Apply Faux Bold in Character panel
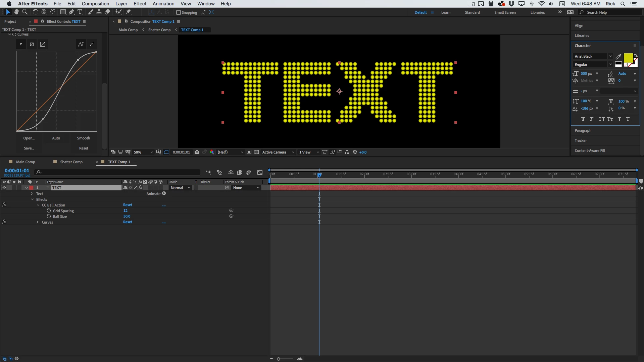The width and height of the screenshot is (644, 362). (x=583, y=119)
